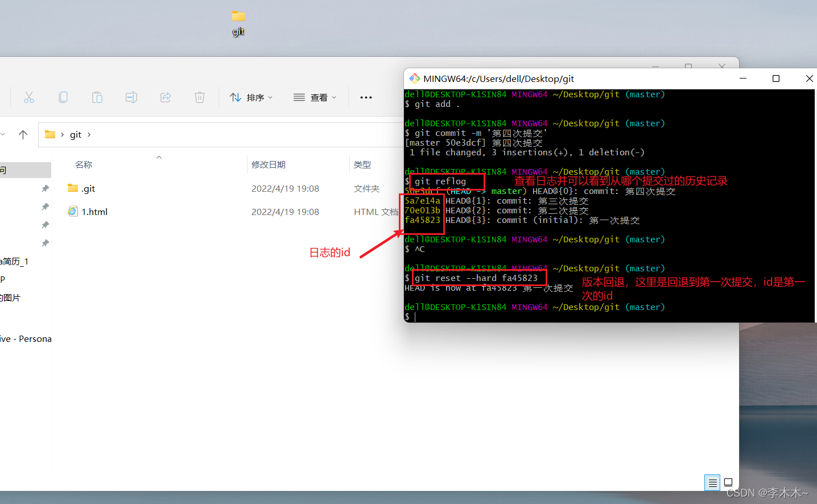
Task: Minimize the MINGW64 terminal window
Action: coord(742,79)
